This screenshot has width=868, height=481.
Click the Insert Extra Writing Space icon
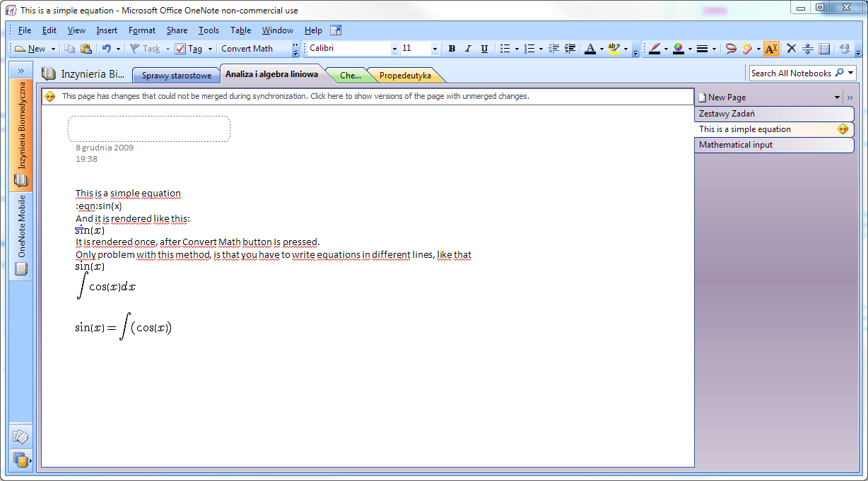pos(808,49)
